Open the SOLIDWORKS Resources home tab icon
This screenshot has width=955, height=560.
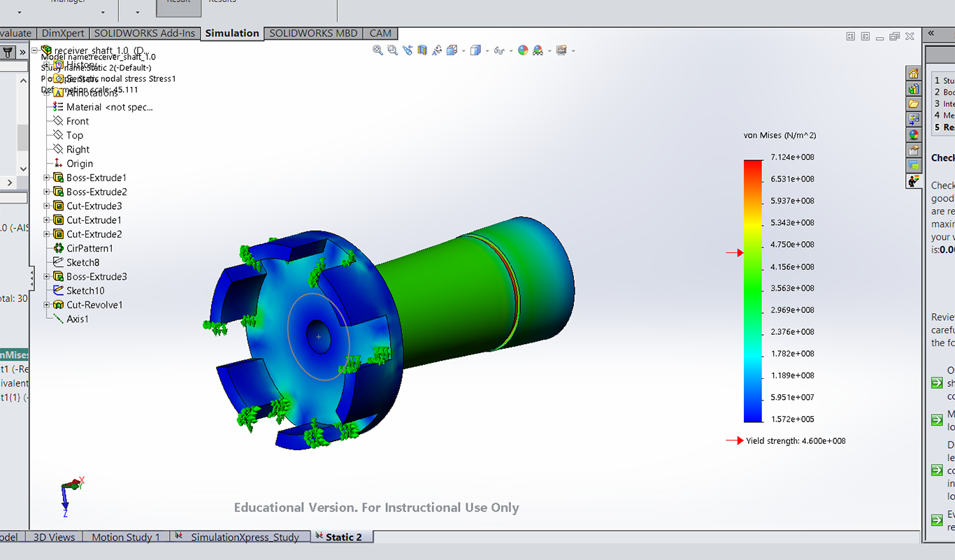[x=914, y=73]
